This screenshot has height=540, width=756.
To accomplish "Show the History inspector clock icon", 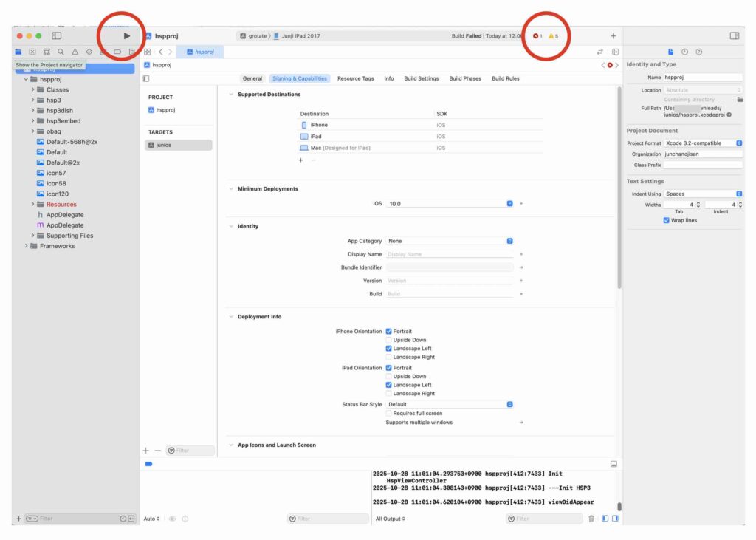I will pos(684,52).
